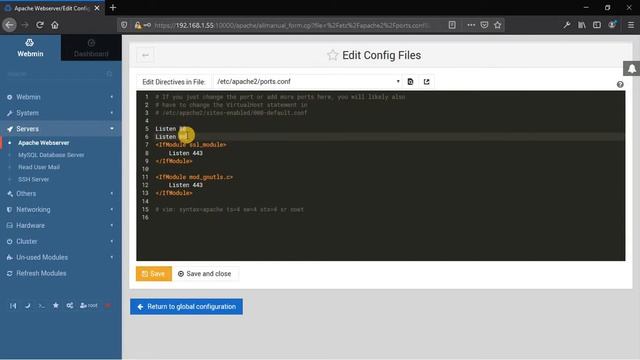Viewport: 640px width, 360px height.
Task: Open Firefox library icon
Action: (x=582, y=25)
